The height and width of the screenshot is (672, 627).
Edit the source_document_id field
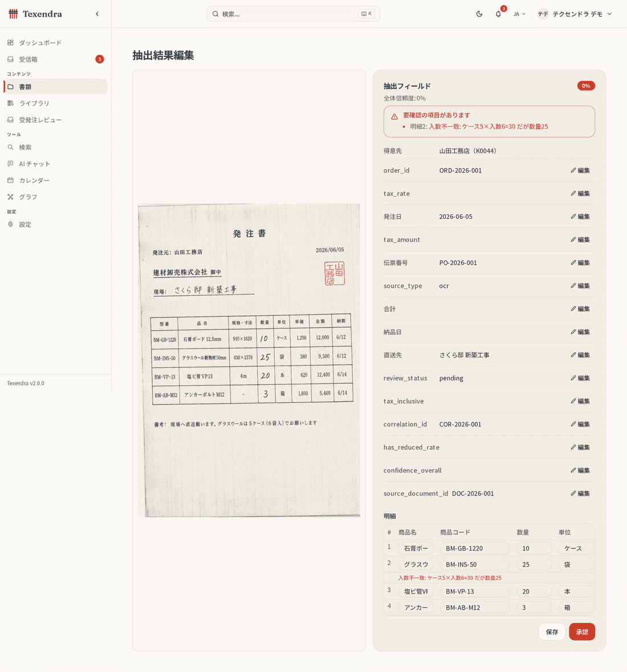(580, 494)
